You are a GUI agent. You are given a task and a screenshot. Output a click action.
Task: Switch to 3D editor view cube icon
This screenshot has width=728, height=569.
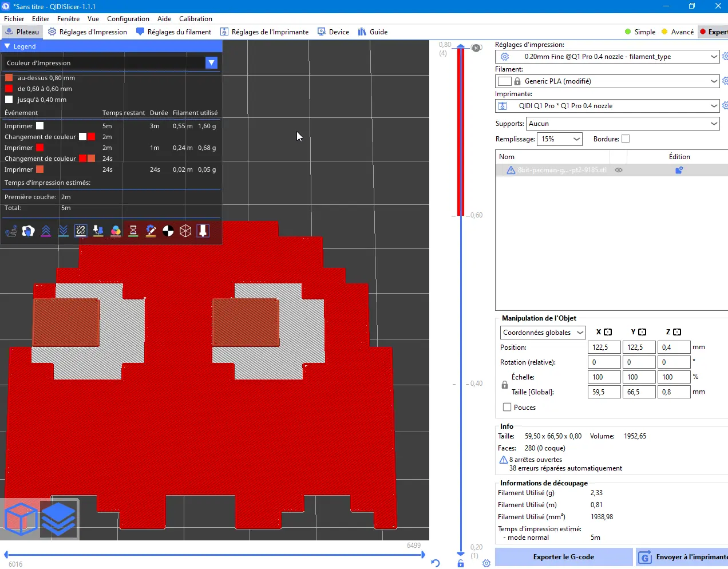21,519
